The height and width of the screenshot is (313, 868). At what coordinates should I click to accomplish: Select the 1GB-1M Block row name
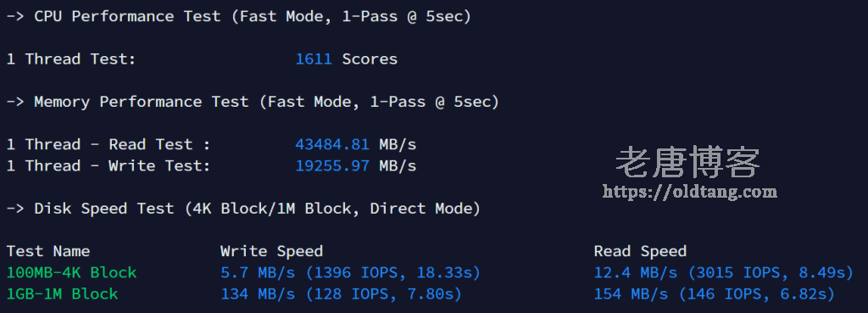tap(62, 293)
